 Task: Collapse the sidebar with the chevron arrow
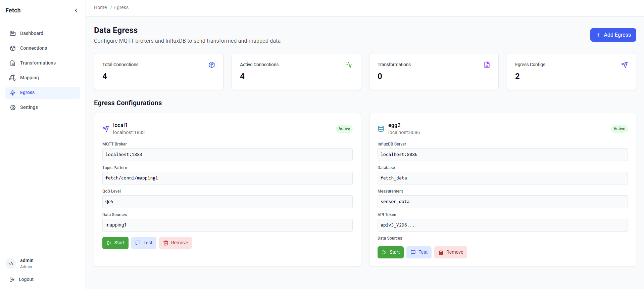pyautogui.click(x=76, y=10)
